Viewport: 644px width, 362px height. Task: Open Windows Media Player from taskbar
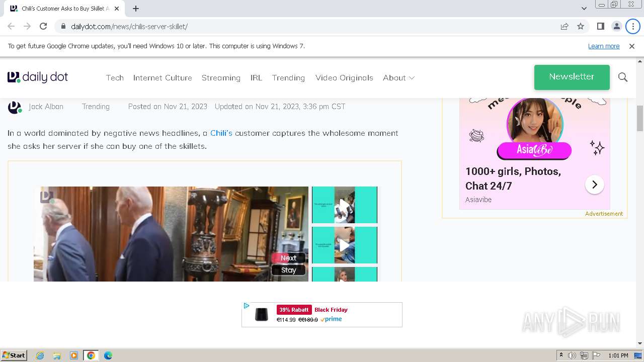[x=74, y=355]
